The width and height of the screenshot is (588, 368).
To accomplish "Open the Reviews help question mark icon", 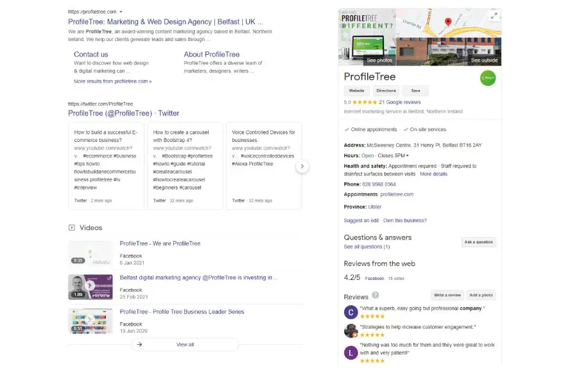I will click(375, 295).
